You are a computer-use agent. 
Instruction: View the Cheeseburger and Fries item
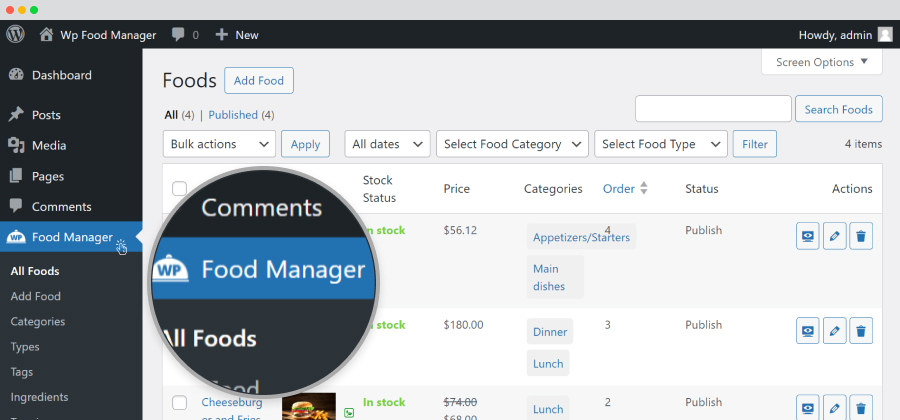point(808,407)
